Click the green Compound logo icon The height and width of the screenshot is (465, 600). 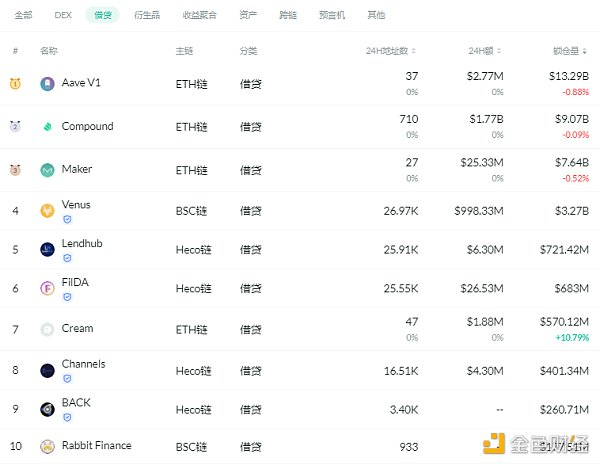(47, 127)
